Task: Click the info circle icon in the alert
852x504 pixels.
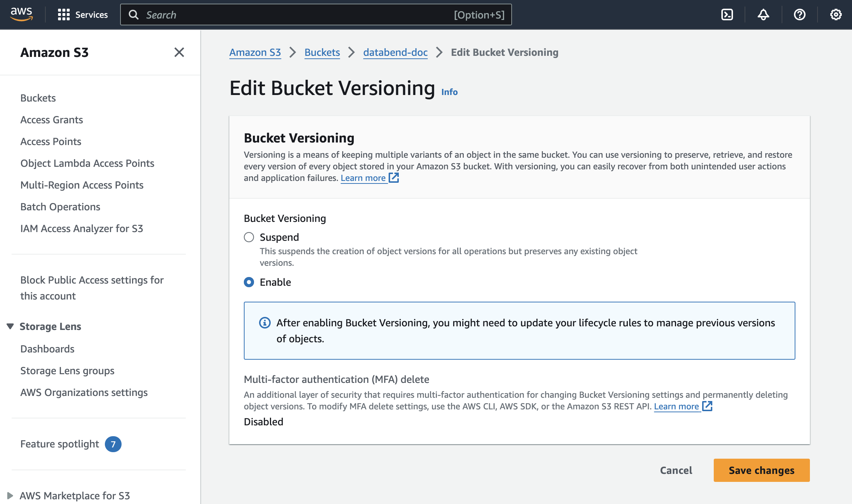Action: (x=265, y=323)
